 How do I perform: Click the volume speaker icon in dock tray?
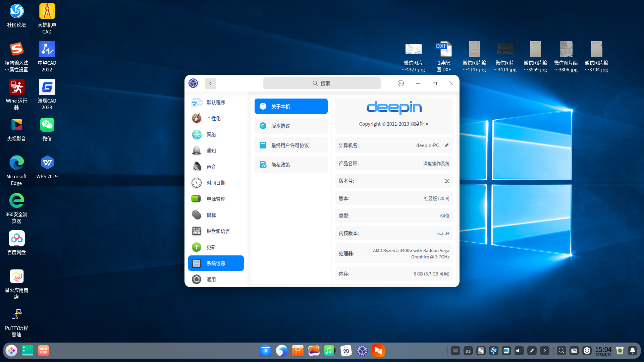[x=519, y=351]
